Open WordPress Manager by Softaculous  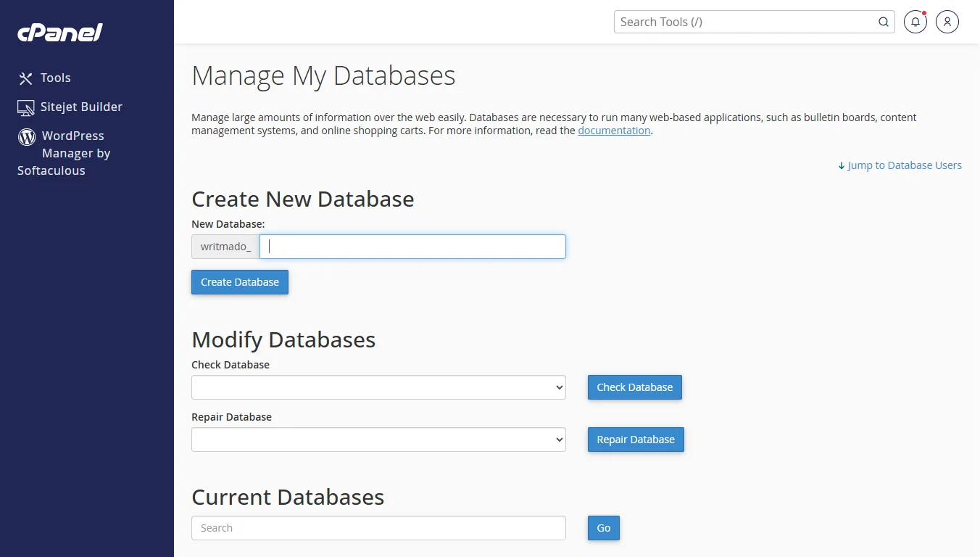pyautogui.click(x=64, y=153)
